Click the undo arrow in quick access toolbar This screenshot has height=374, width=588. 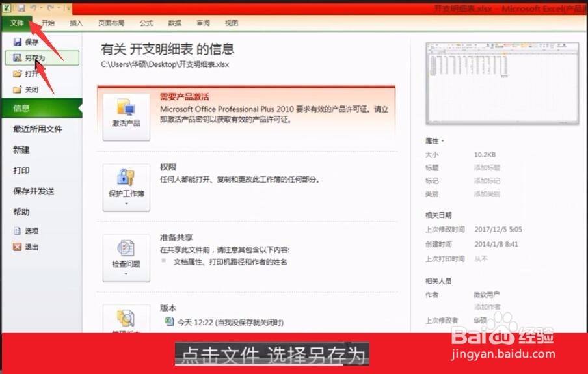33,8
